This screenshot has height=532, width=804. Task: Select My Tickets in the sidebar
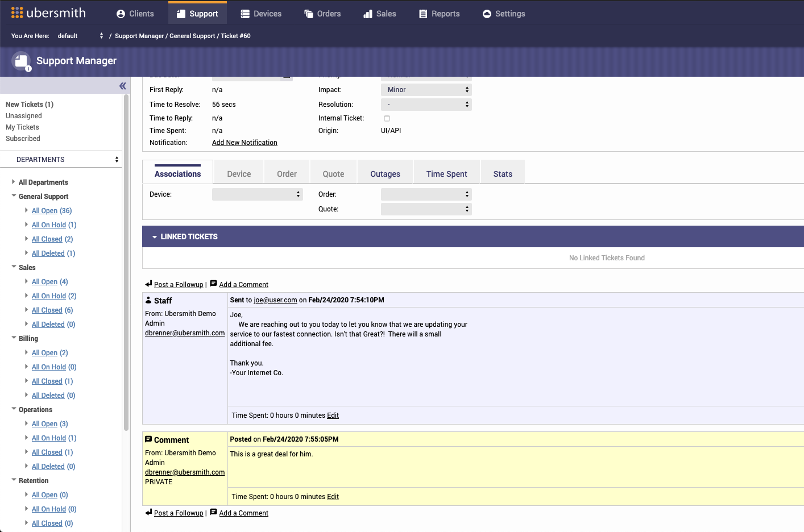pyautogui.click(x=22, y=127)
